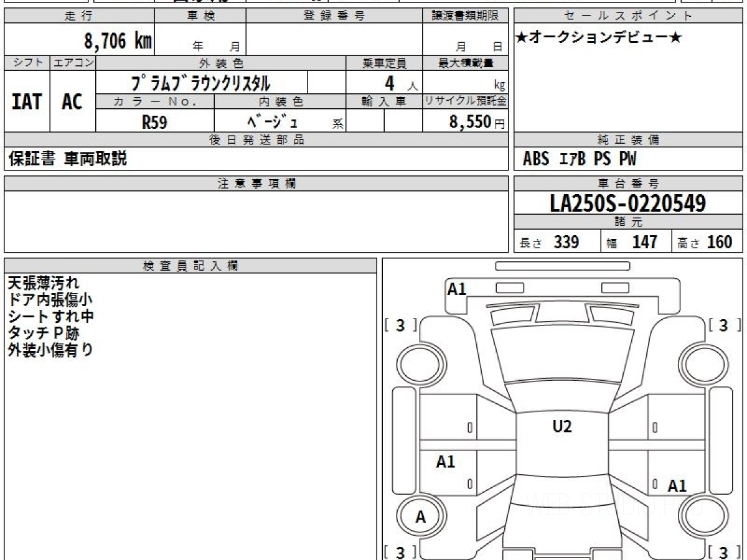Select the IAT shift value
747x560 pixels.
(x=27, y=101)
